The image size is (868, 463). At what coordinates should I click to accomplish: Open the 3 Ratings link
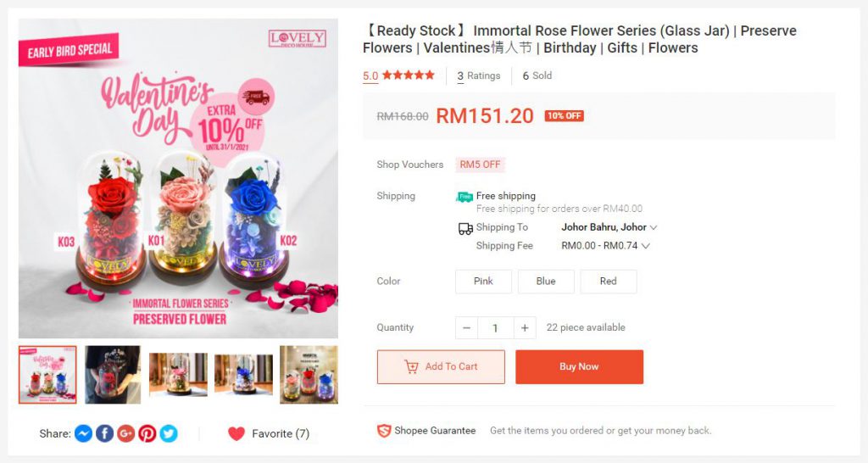pyautogui.click(x=479, y=75)
